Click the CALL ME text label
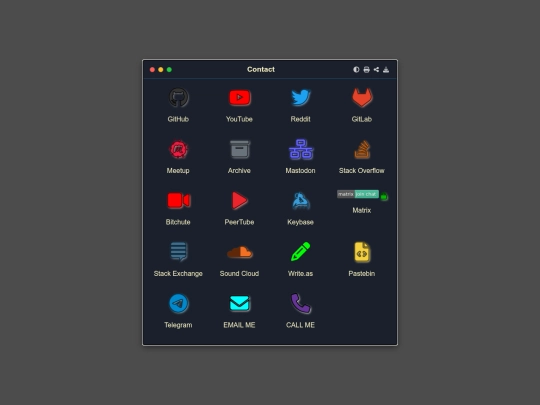This screenshot has height=405, width=540. [x=300, y=325]
